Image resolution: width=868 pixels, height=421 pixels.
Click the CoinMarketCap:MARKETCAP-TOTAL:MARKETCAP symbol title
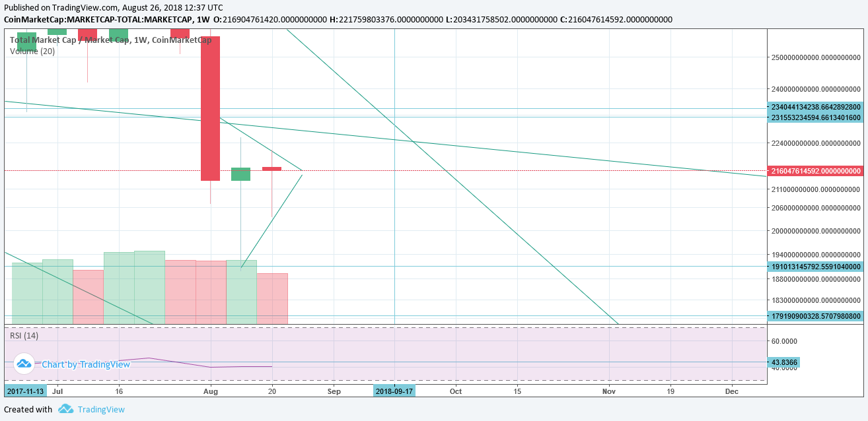point(98,19)
